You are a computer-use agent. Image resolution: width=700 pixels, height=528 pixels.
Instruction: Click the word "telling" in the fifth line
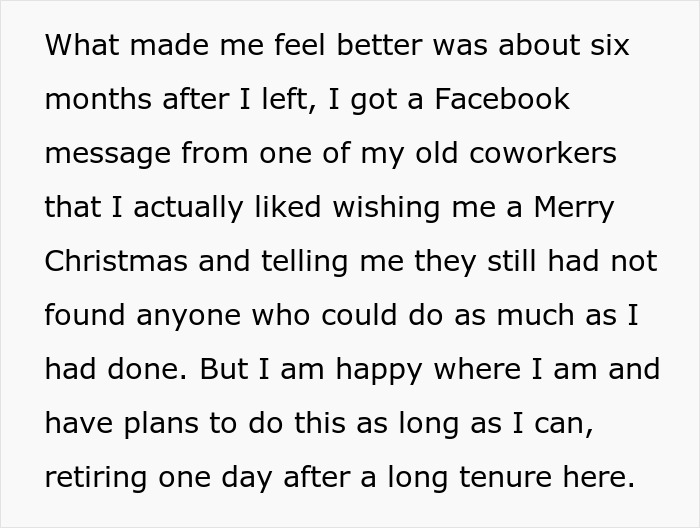(x=304, y=263)
